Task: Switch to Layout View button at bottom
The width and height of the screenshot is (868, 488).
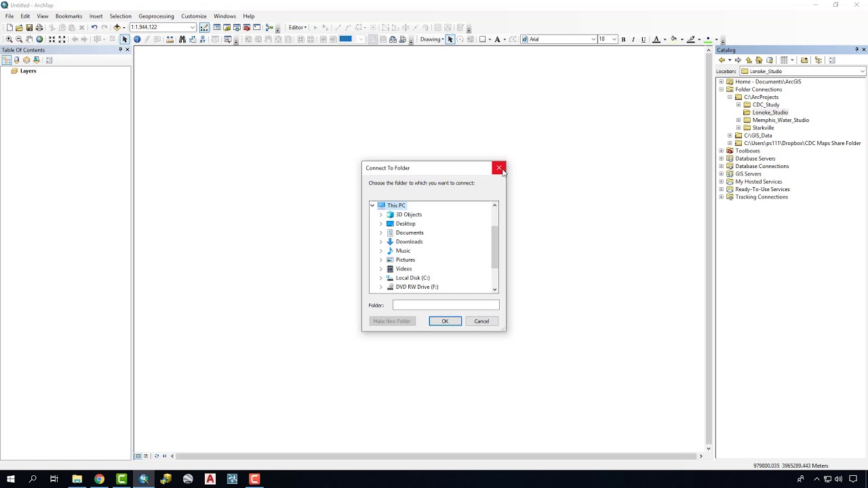Action: tap(145, 456)
